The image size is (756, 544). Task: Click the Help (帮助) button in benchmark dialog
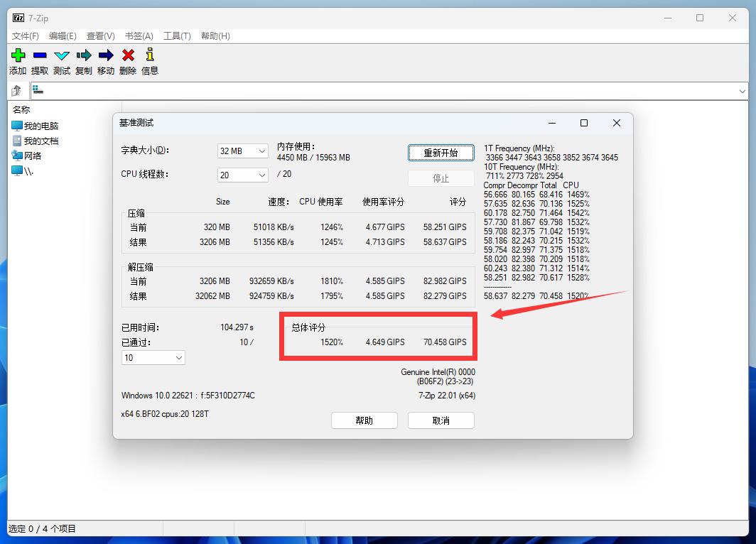[364, 420]
